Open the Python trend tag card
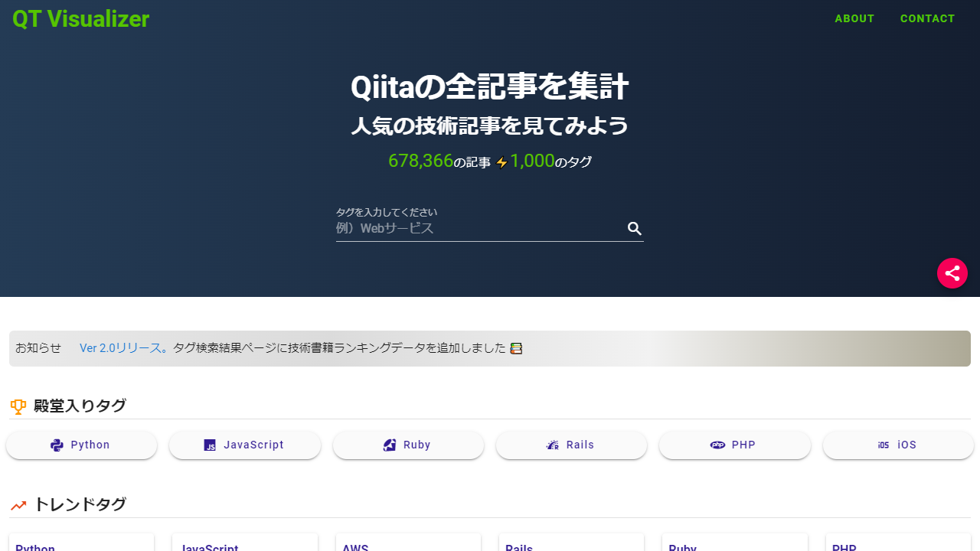The height and width of the screenshot is (551, 980). click(81, 543)
